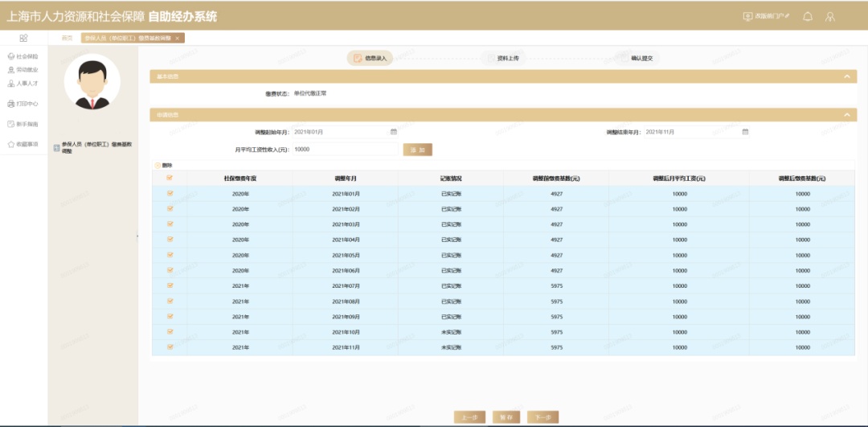Open the notification bell
Image resolution: width=868 pixels, height=427 pixels.
pos(807,17)
